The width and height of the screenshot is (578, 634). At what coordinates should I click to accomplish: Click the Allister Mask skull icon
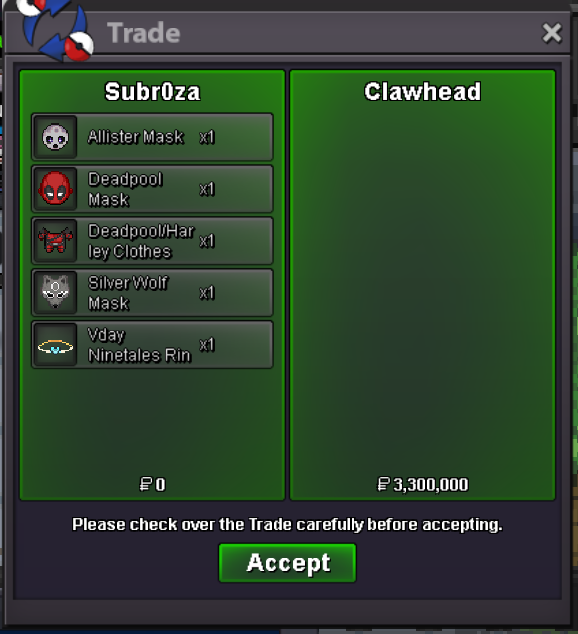[x=55, y=137]
